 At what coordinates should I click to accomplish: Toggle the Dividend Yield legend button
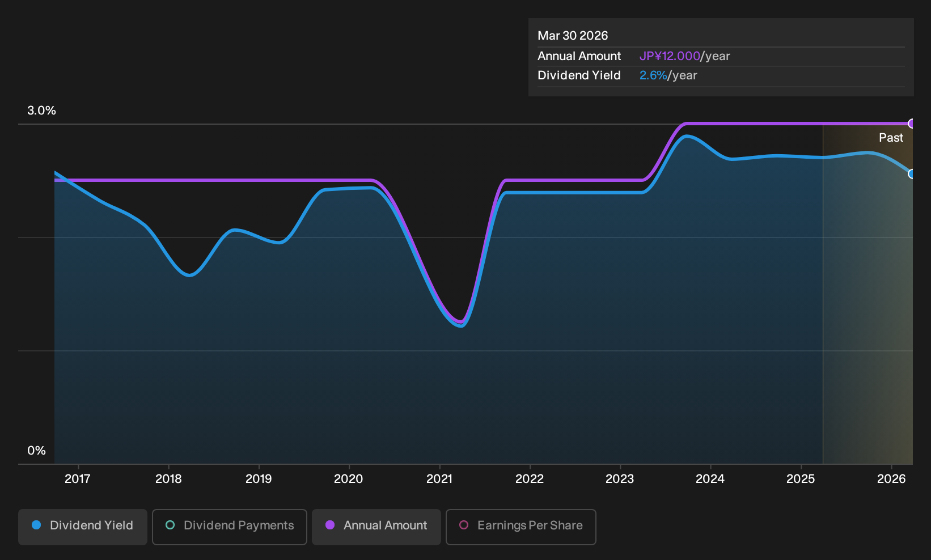coord(83,527)
